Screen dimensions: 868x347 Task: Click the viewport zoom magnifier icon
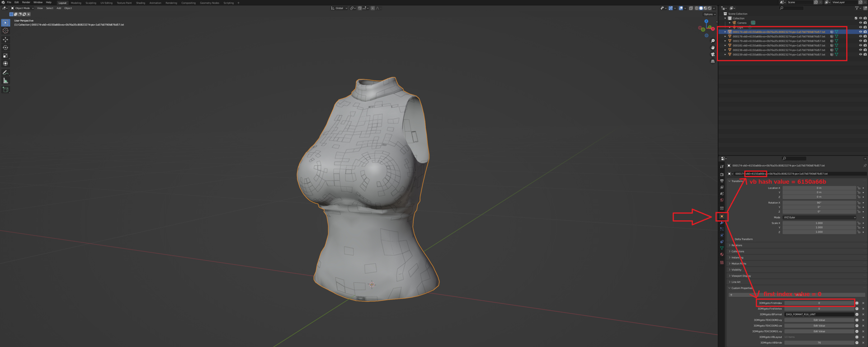[x=713, y=41]
